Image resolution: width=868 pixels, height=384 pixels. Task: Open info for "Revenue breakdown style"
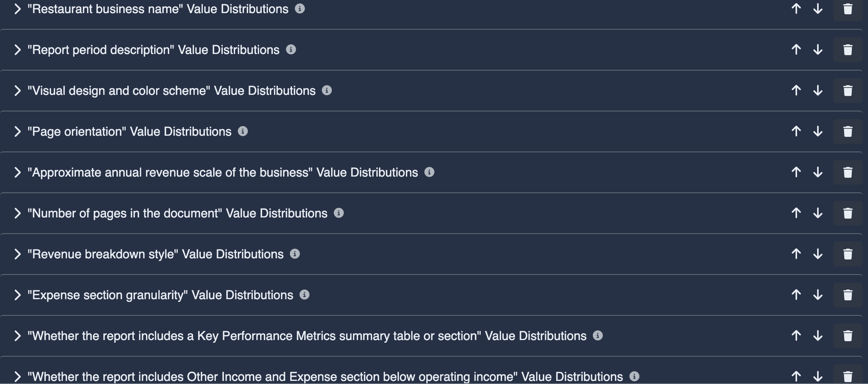click(295, 254)
